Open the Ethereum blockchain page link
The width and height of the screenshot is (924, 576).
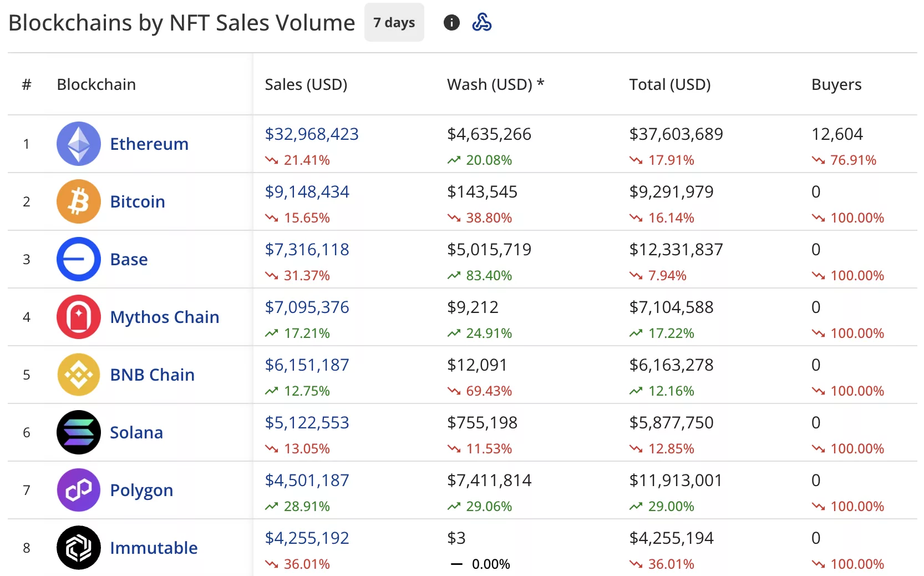pyautogui.click(x=149, y=144)
